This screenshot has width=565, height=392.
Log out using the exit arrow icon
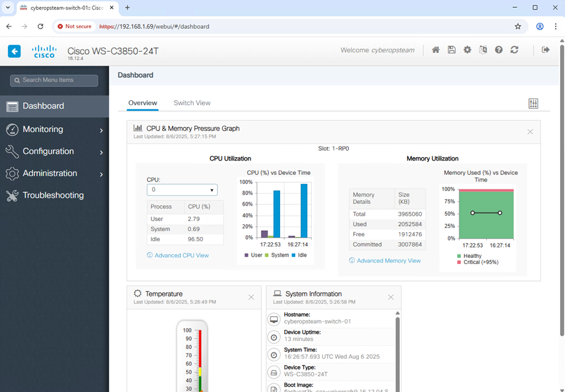[x=546, y=50]
